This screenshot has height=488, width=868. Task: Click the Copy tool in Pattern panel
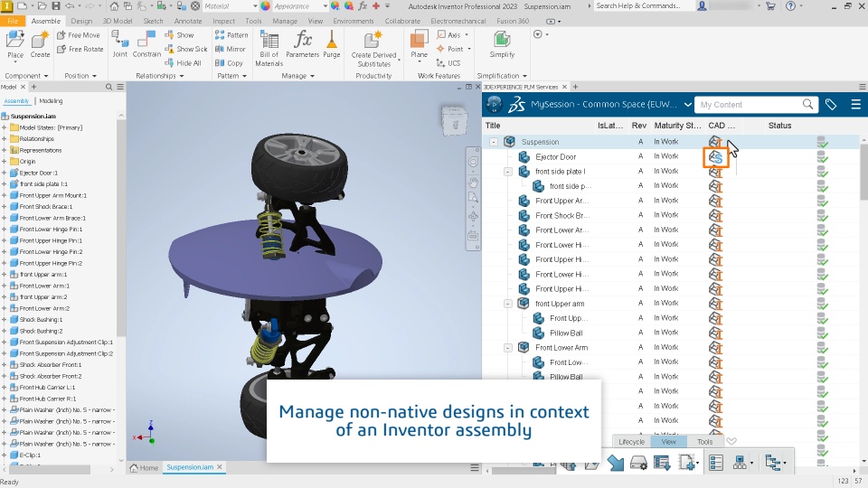tap(229, 63)
